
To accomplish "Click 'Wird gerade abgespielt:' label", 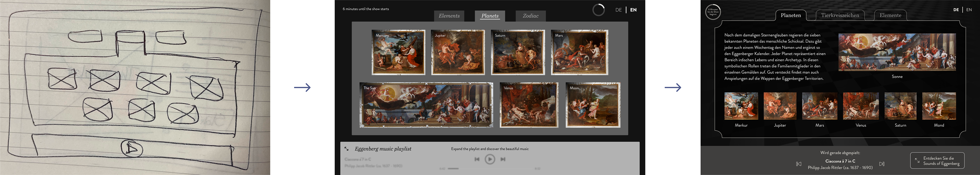I will [x=840, y=153].
